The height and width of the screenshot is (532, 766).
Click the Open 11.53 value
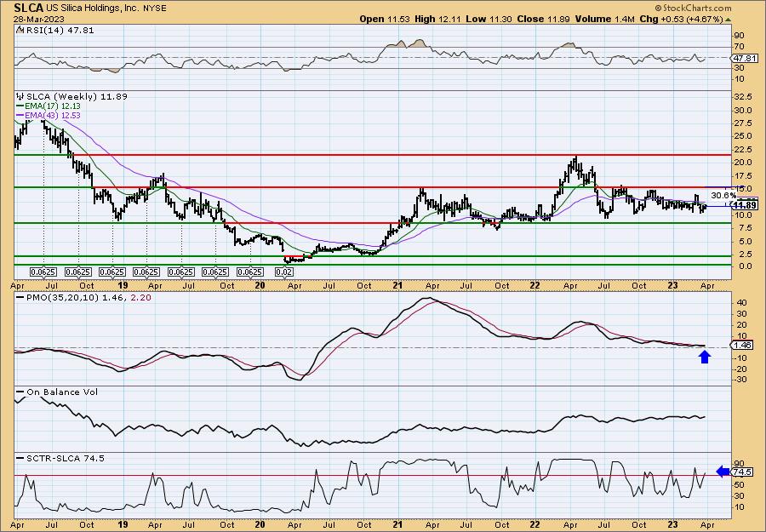point(386,19)
